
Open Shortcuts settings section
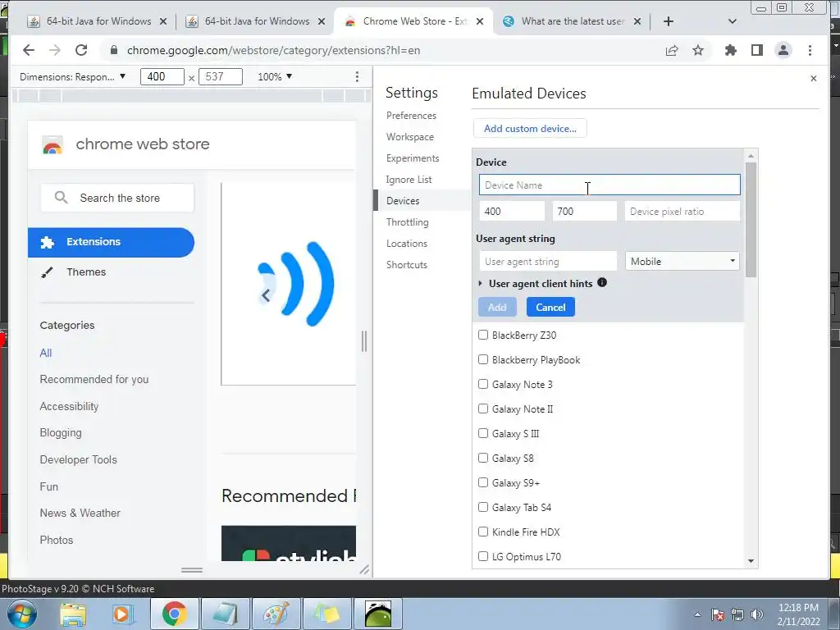407,265
